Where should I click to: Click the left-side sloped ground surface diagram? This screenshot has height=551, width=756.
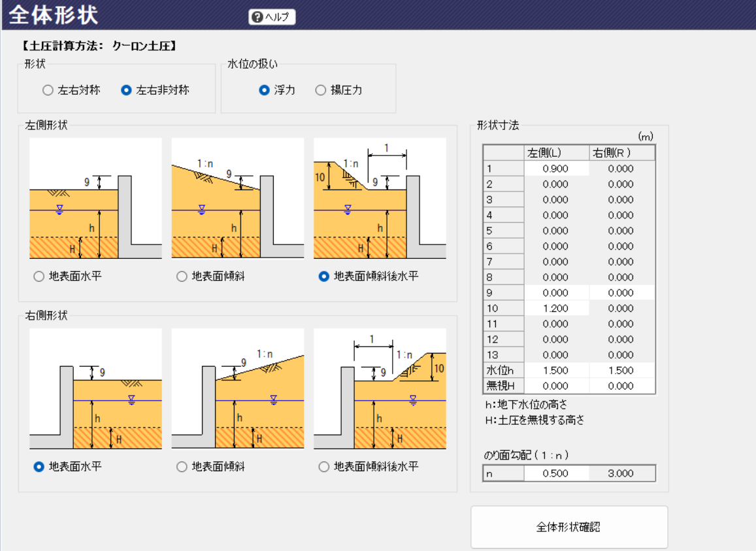[x=238, y=199]
